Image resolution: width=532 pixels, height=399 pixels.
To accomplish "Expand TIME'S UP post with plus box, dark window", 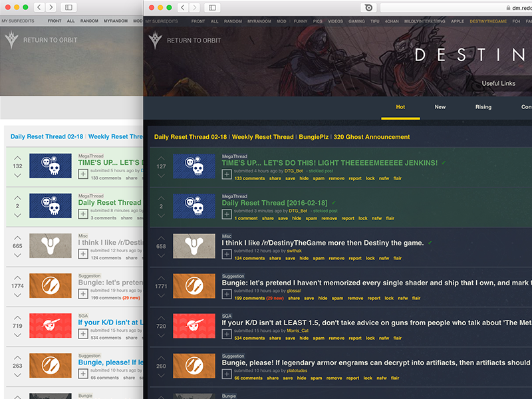I will tap(227, 174).
